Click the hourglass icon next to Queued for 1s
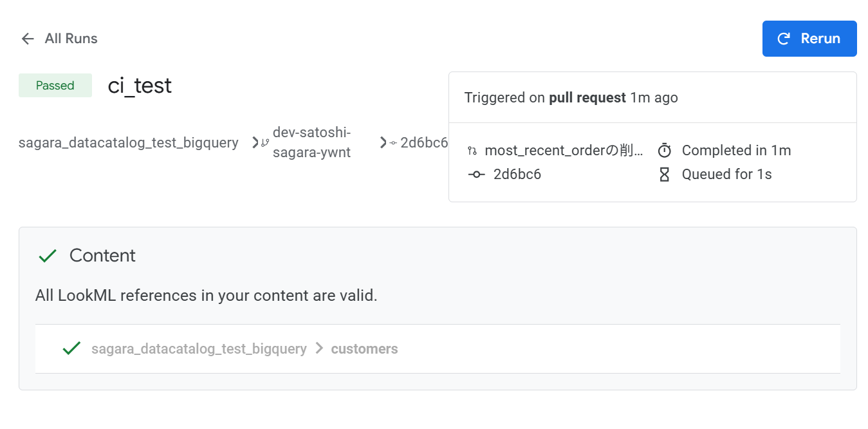868x429 pixels. 665,174
